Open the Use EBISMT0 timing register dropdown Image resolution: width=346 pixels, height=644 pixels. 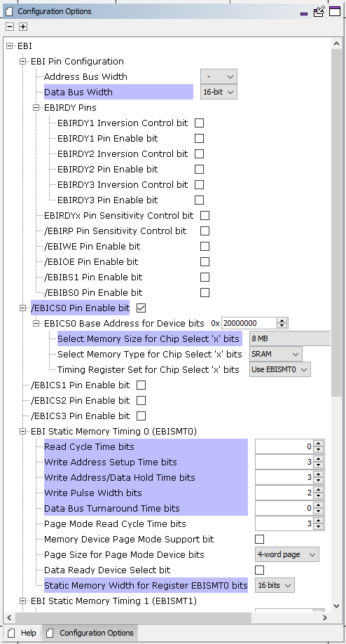point(280,369)
